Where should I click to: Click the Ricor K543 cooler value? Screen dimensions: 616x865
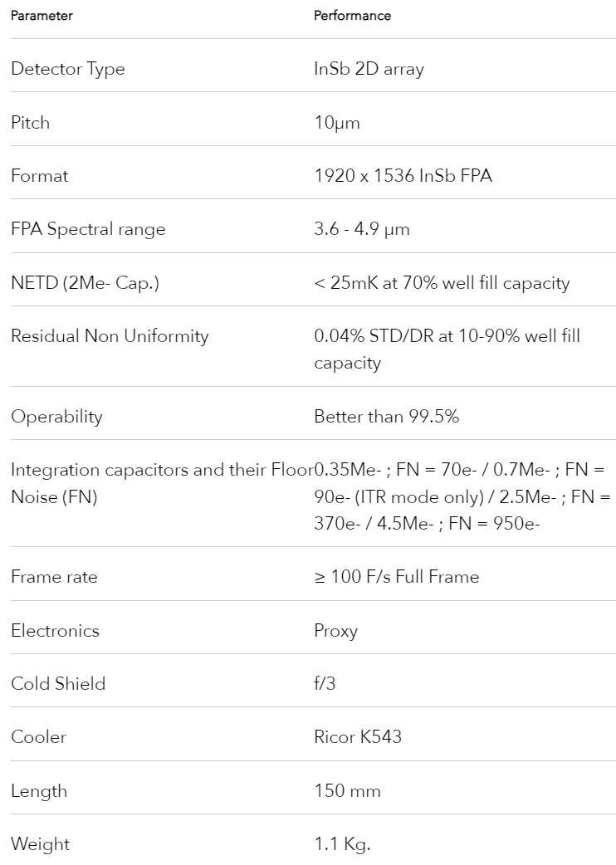click(358, 737)
